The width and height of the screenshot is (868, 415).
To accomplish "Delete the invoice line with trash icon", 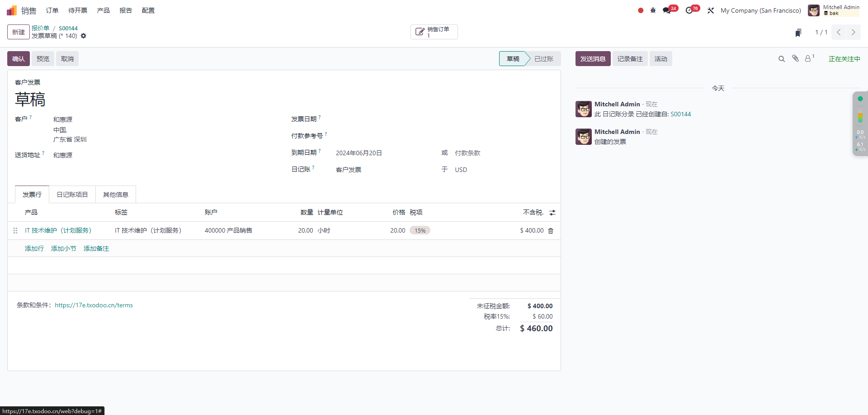I will [551, 231].
